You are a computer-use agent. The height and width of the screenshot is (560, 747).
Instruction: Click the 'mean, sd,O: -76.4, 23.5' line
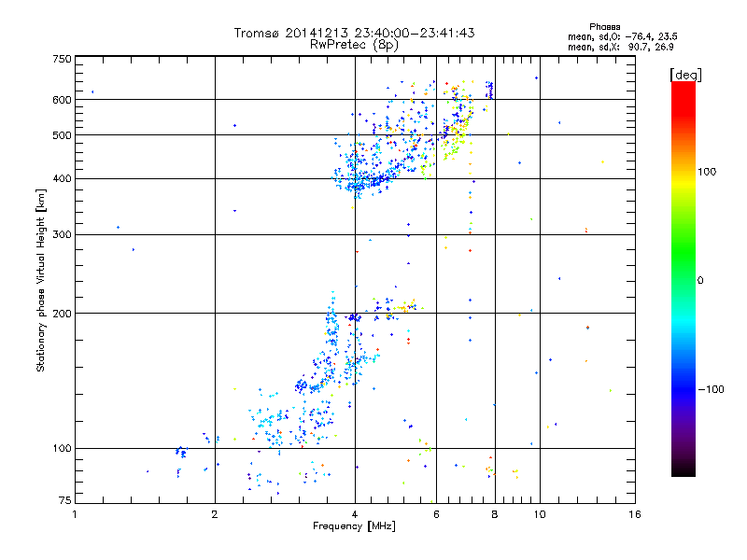tap(622, 37)
